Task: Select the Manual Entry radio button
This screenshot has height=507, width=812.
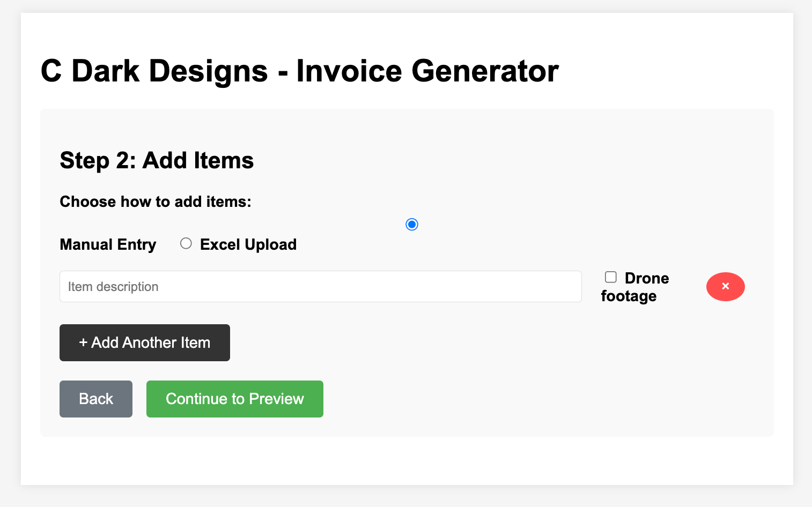Action: pyautogui.click(x=412, y=224)
